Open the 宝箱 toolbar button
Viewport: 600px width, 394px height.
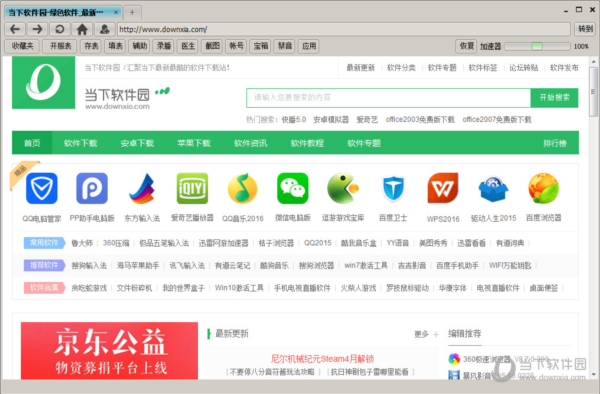coord(261,46)
